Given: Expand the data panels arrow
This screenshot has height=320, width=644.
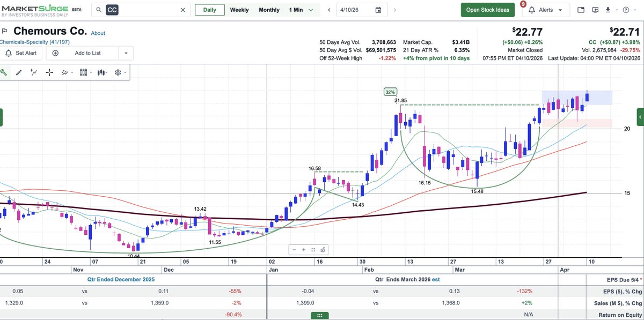Looking at the screenshot, I should click(x=91, y=73).
